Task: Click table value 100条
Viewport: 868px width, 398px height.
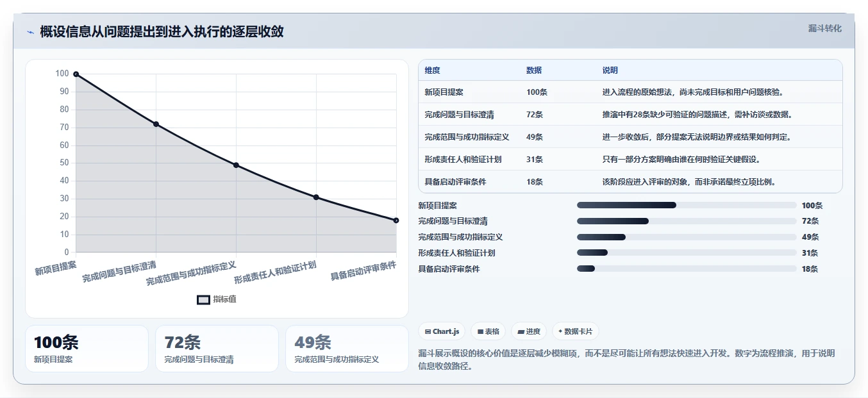Action: [x=537, y=92]
